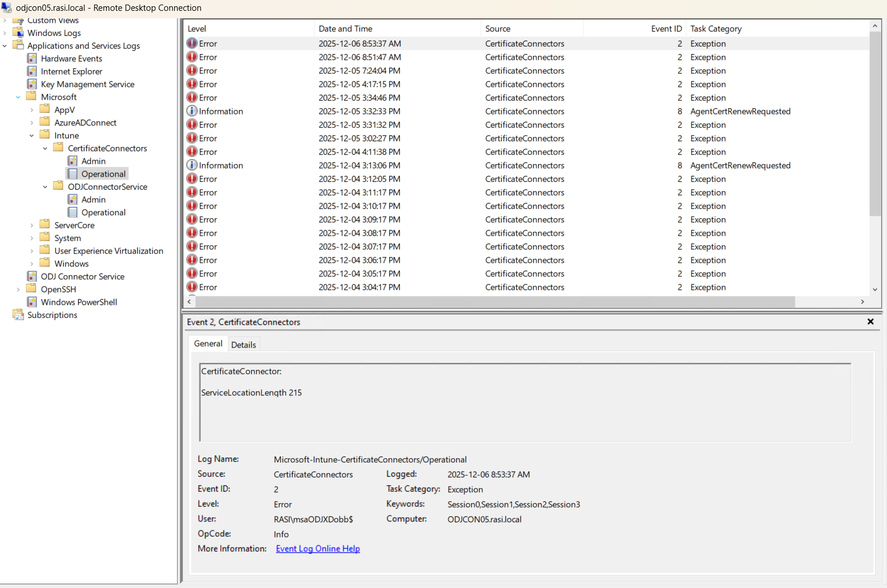Viewport: 887px width, 588px height.
Task: Click the ServiceLocationLength 215 description text
Action: tap(251, 393)
